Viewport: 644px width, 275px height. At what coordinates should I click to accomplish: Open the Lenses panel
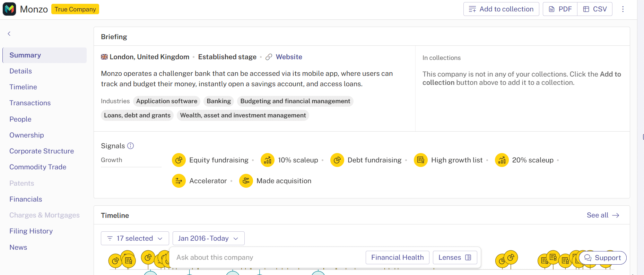pos(455,257)
